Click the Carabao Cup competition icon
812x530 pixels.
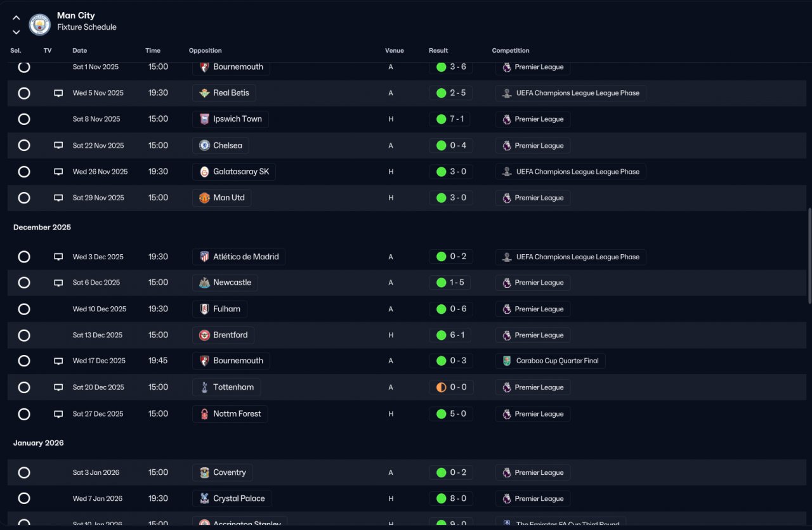click(x=507, y=361)
